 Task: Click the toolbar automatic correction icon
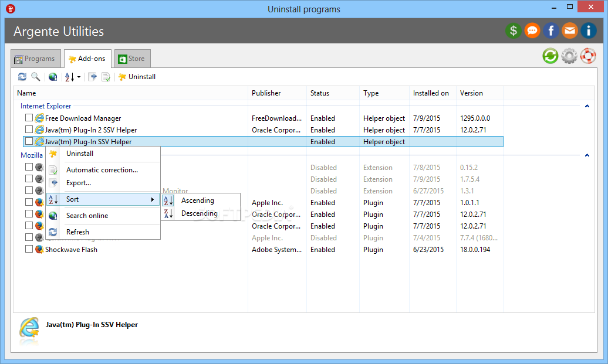pos(106,77)
